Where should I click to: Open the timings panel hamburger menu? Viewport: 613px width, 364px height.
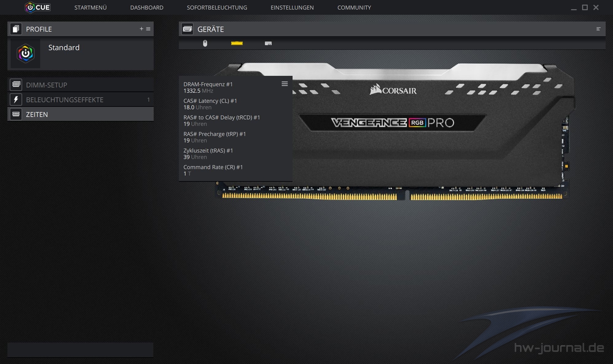pos(285,84)
